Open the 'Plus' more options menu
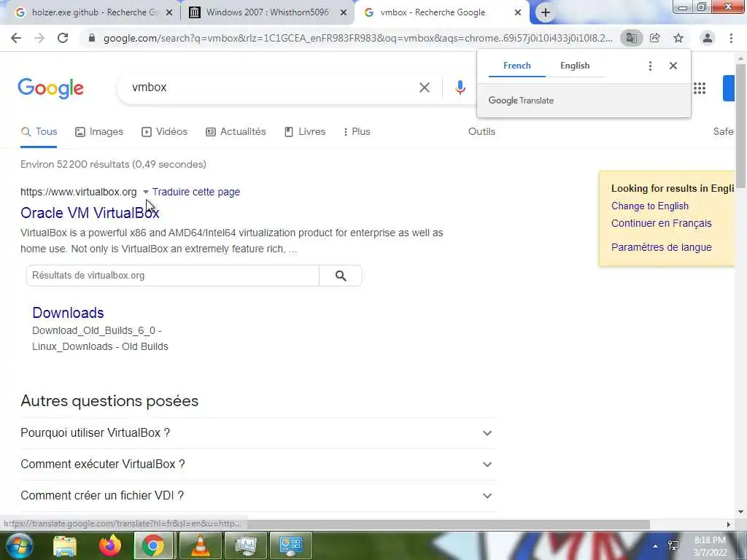The width and height of the screenshot is (747, 560). (x=357, y=132)
